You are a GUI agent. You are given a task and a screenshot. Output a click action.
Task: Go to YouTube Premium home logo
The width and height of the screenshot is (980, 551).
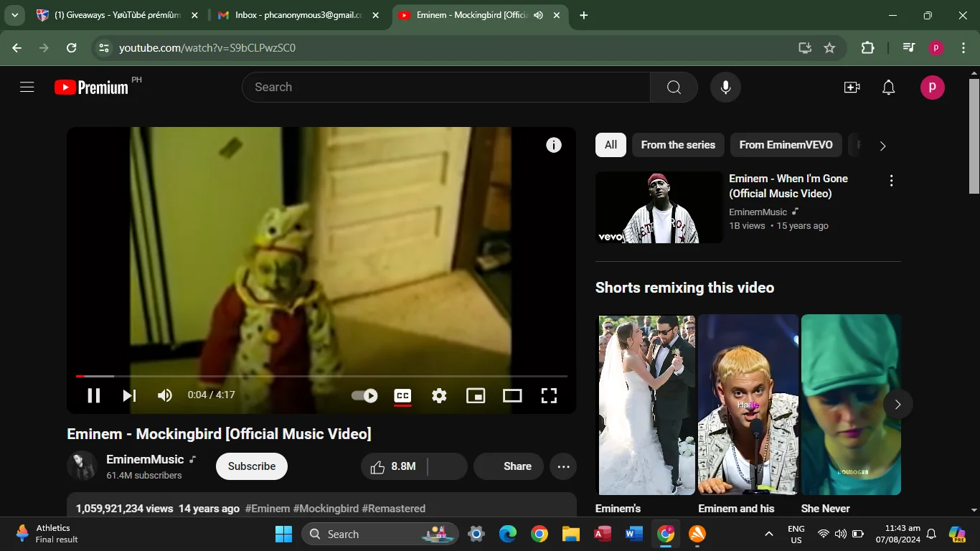click(x=91, y=88)
